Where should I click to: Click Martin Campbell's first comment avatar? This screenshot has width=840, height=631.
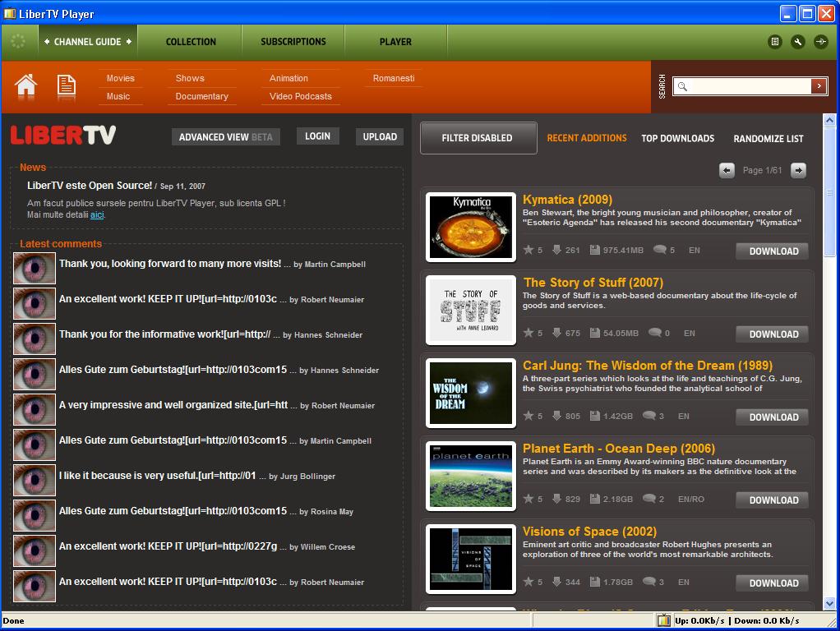35,268
